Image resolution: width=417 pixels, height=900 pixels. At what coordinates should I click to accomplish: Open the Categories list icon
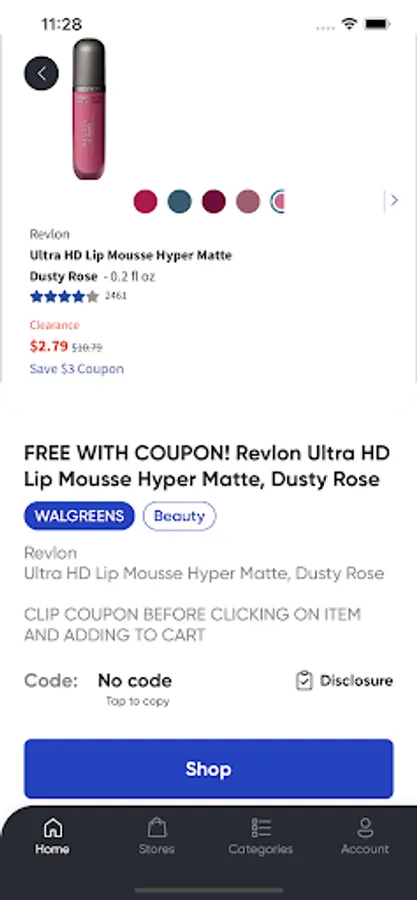point(261,828)
